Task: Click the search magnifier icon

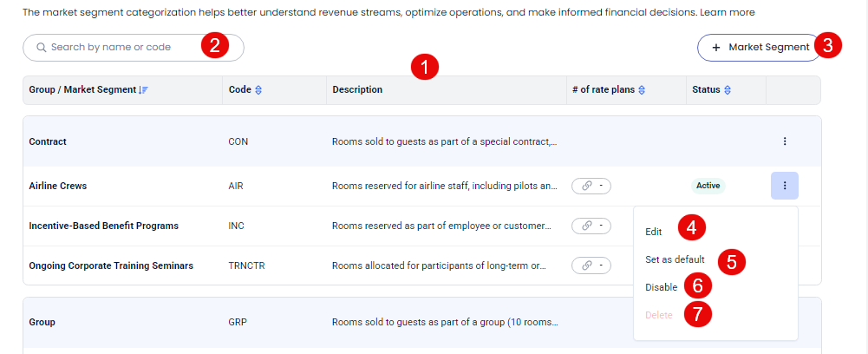Action: 41,48
